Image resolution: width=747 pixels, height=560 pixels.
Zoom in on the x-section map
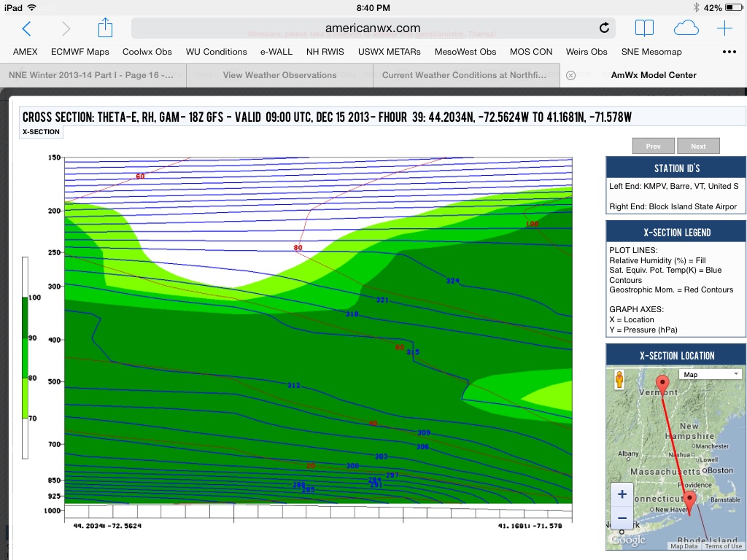pos(622,494)
